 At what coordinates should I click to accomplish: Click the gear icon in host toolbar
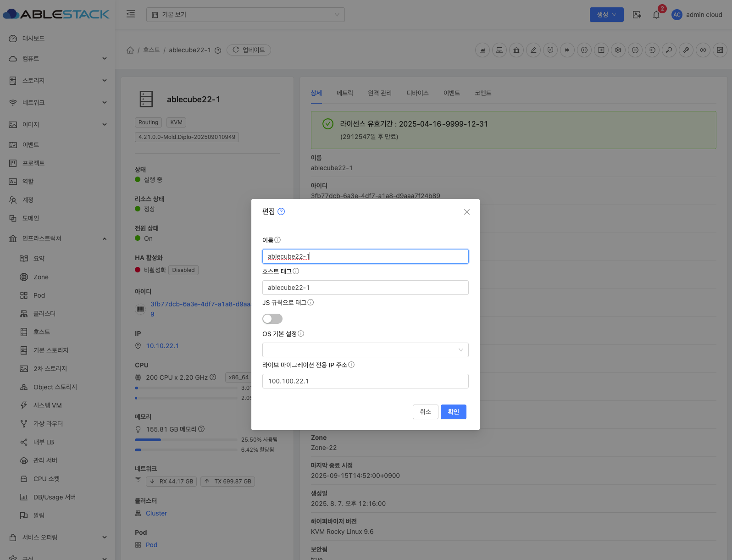(618, 50)
